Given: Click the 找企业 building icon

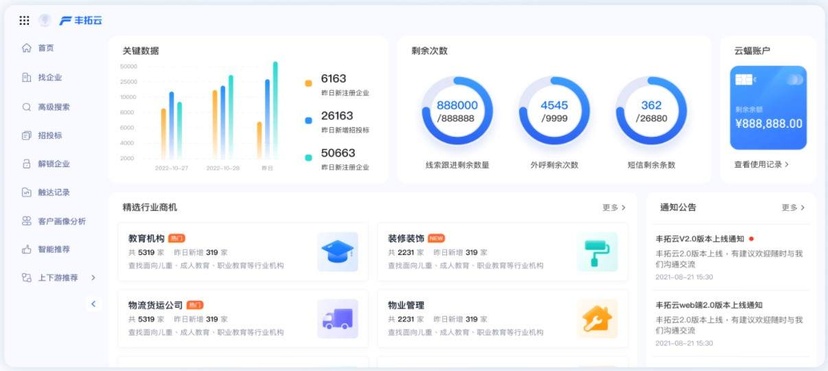Looking at the screenshot, I should [26, 78].
